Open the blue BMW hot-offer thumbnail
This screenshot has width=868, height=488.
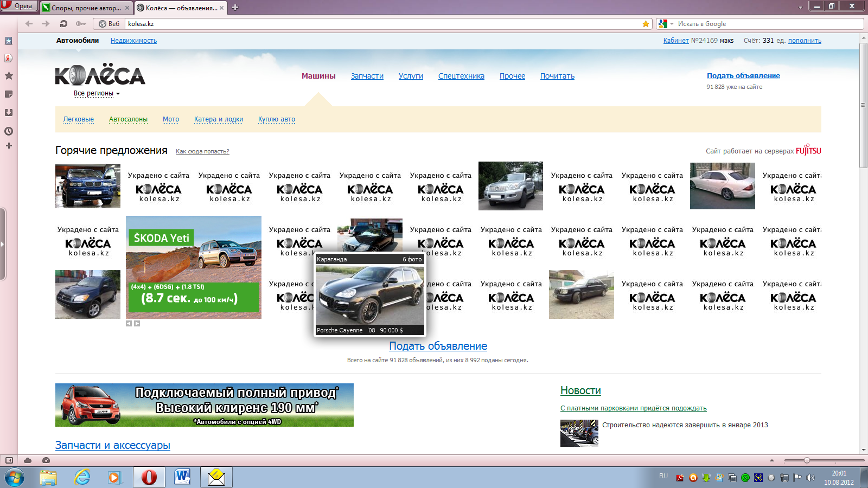(x=88, y=186)
